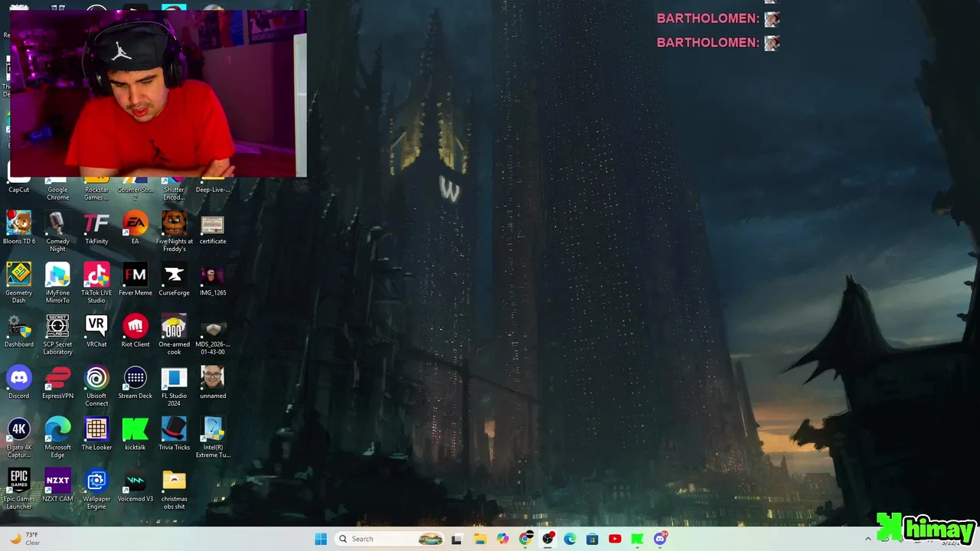Select the Trivia Tricks desktop icon
This screenshot has width=980, height=551.
click(x=174, y=434)
